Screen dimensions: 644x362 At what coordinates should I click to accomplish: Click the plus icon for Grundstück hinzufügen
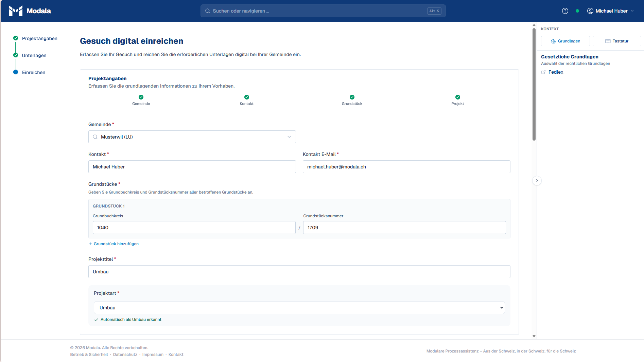click(x=90, y=244)
